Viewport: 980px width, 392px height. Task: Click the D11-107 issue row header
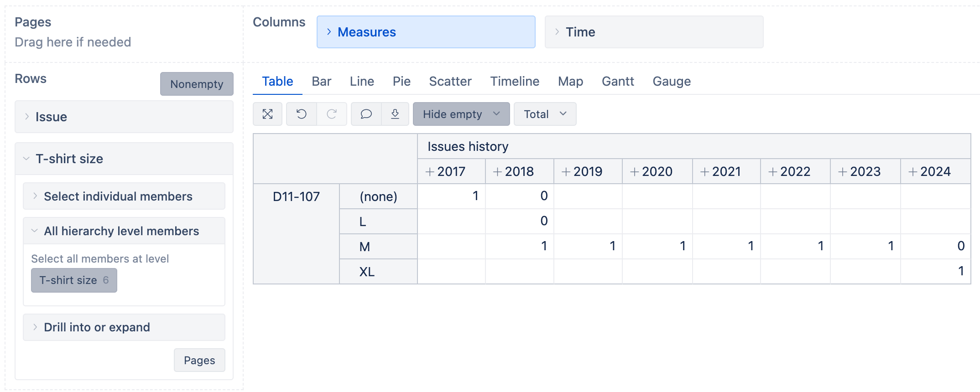tap(296, 196)
